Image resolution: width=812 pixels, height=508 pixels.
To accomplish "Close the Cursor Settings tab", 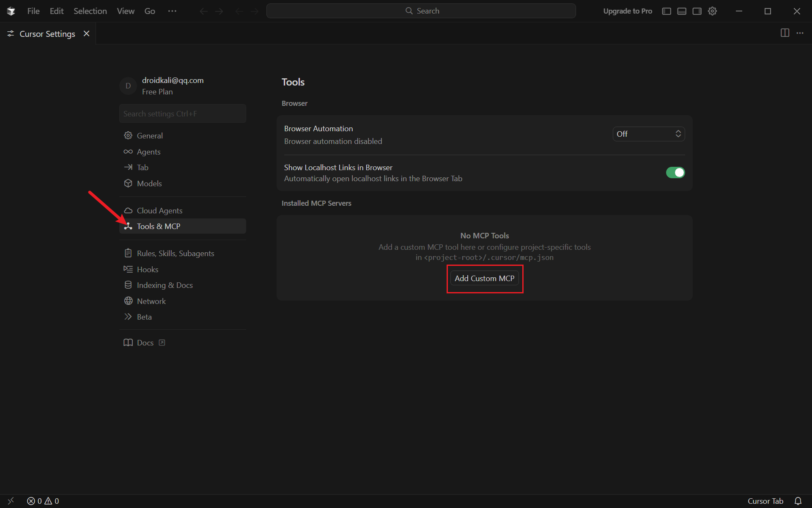I will click(86, 33).
